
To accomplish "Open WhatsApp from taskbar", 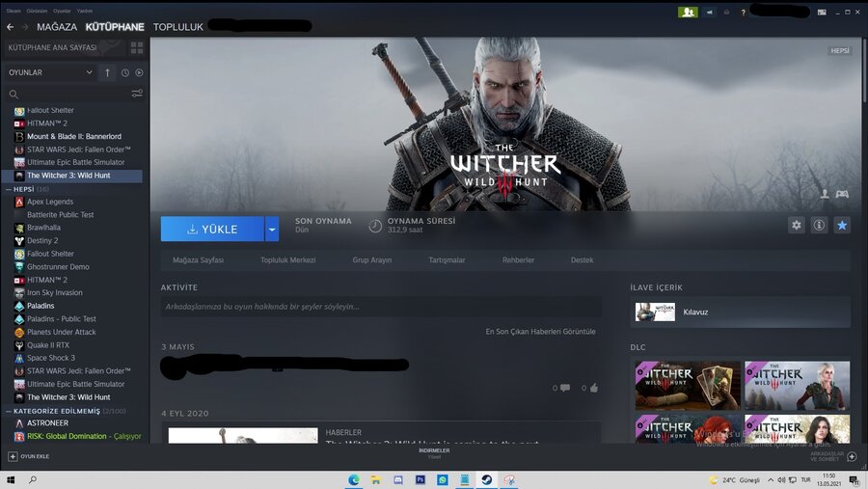I will pos(443,479).
